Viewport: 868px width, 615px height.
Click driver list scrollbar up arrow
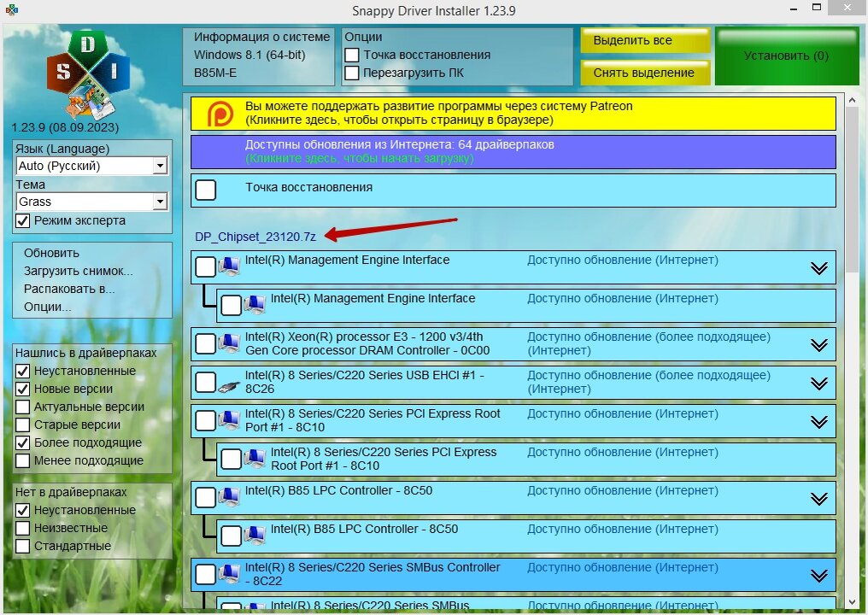(852, 101)
